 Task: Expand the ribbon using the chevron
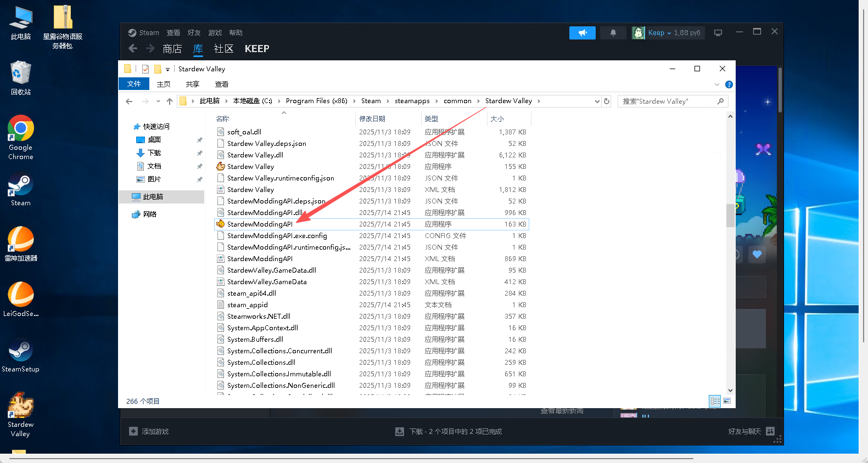pos(716,84)
